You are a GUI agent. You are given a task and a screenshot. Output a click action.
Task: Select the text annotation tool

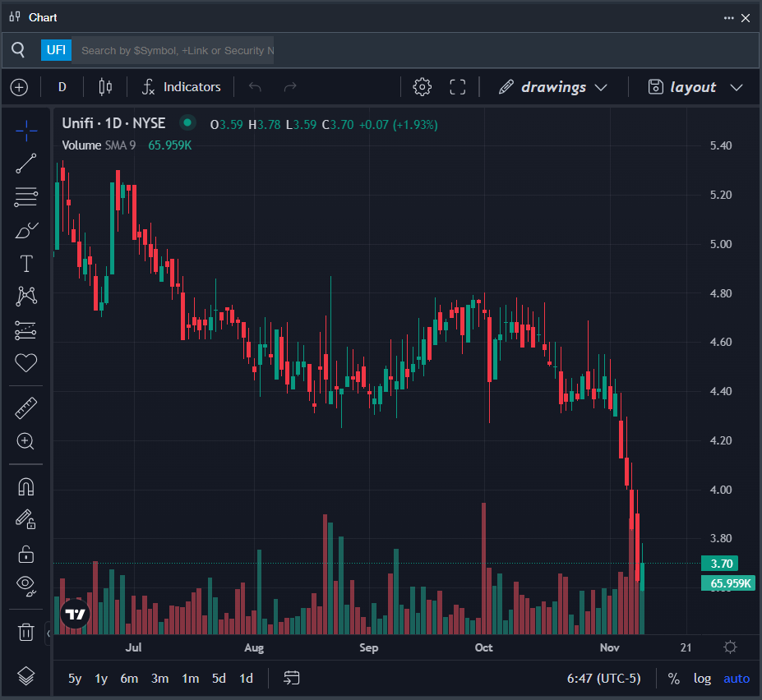pyautogui.click(x=26, y=264)
